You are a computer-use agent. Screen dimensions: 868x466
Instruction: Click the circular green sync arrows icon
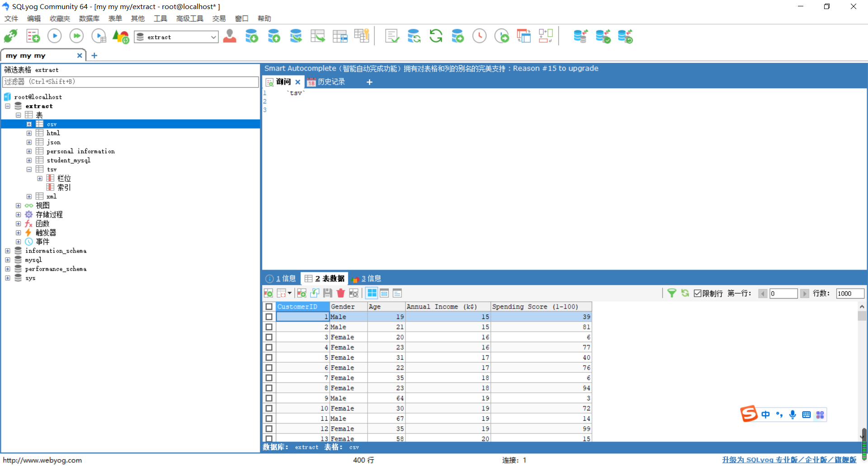436,36
